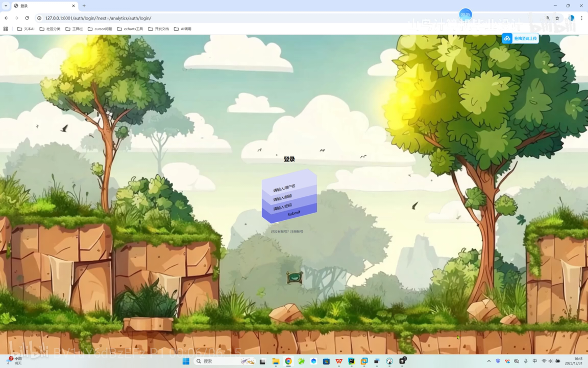This screenshot has width=588, height=368.
Task: Open WPS Office from the taskbar
Action: [x=339, y=361]
